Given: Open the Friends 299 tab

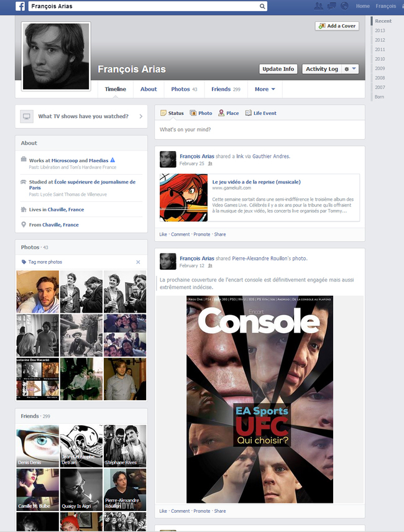Looking at the screenshot, I should (226, 89).
